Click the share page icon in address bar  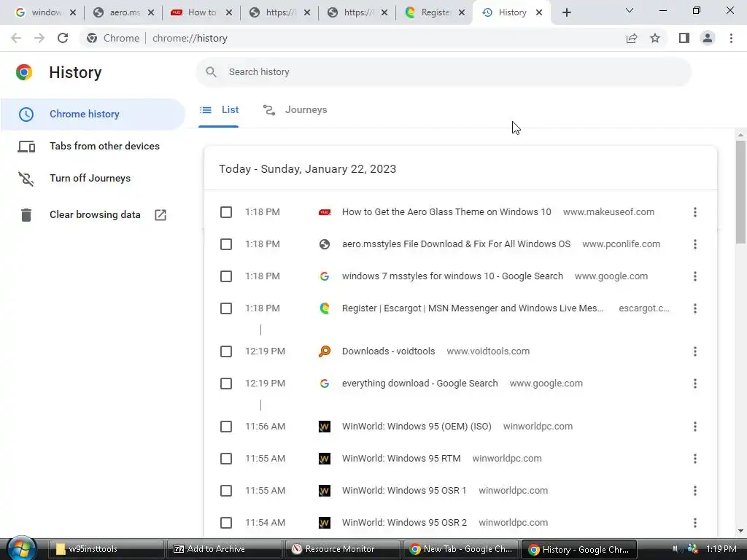tap(632, 38)
